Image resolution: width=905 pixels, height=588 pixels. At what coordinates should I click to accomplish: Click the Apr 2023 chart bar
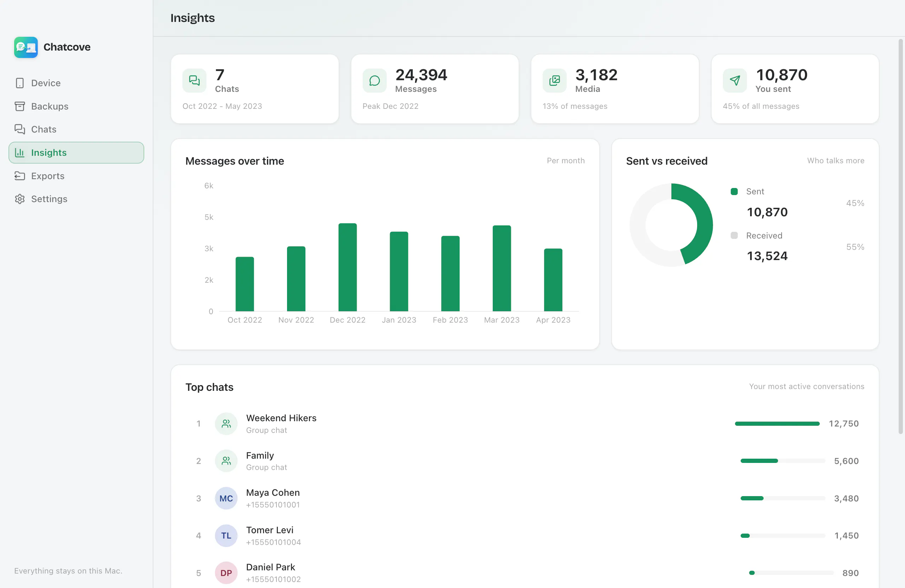(x=553, y=280)
